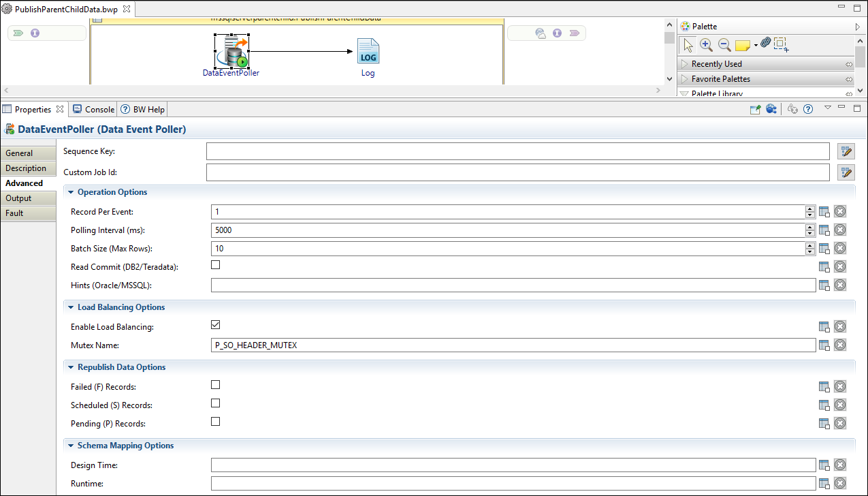Click the PublishParentChildData.bwp editor tab
This screenshot has height=496, width=868.
pyautogui.click(x=67, y=10)
